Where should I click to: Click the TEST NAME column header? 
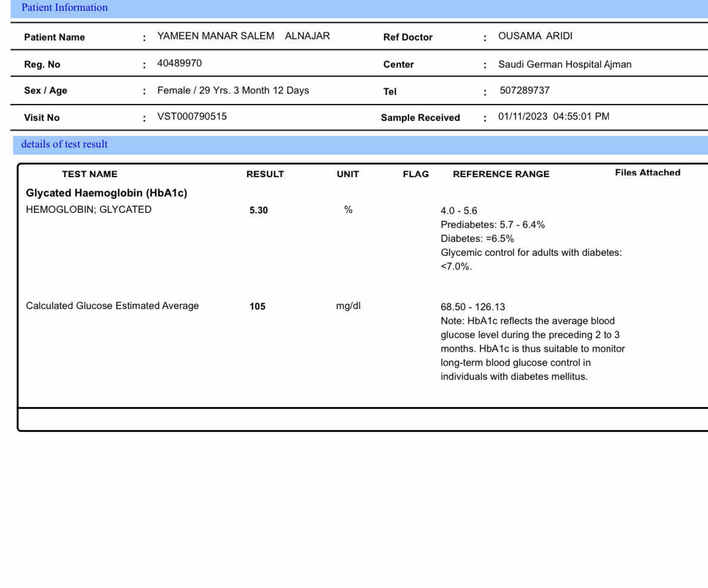pyautogui.click(x=90, y=174)
